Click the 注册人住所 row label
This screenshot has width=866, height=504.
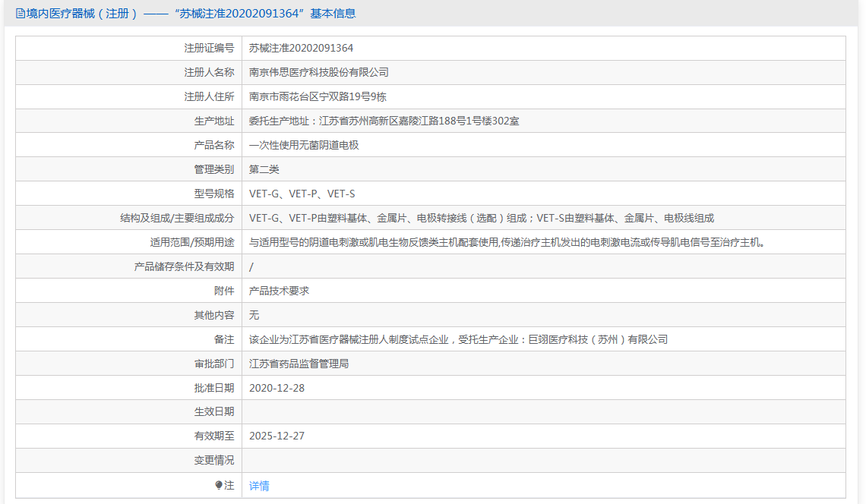point(210,96)
